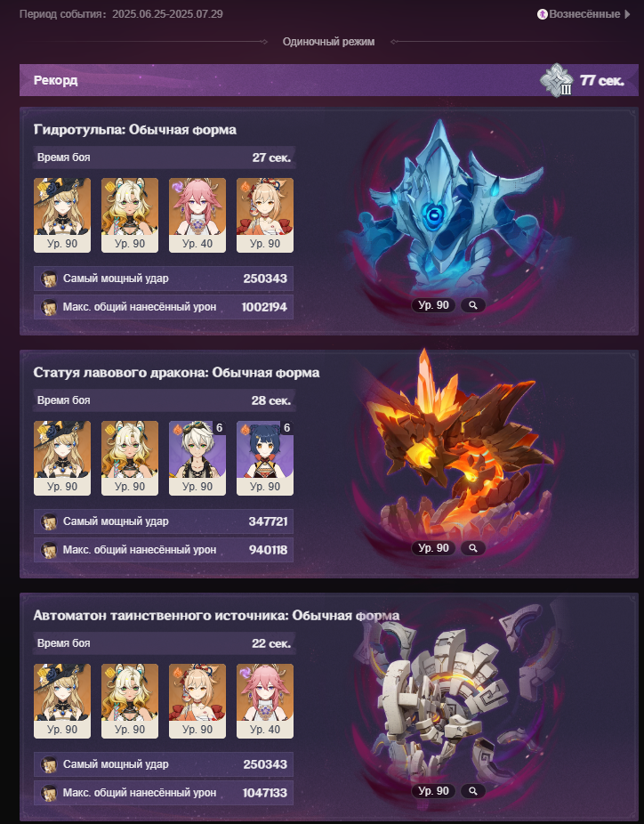Viewport: 644px width, 824px height.
Task: Click the Ур. 40 character in Automaton team
Action: tap(265, 701)
